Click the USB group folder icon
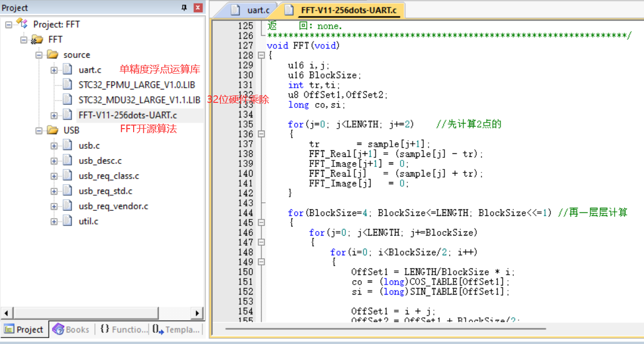644x344 pixels. pos(52,130)
